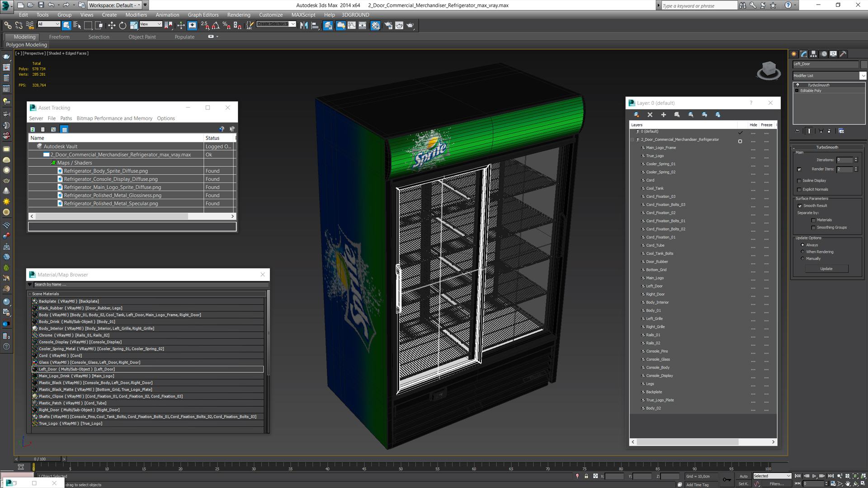Viewport: 868px width, 488px height.
Task: Click the Iterations value field
Action: point(844,160)
